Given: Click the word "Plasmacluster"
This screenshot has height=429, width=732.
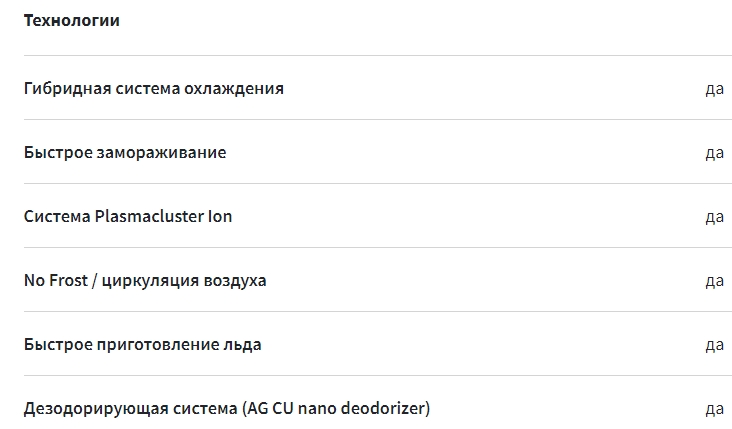Looking at the screenshot, I should click(x=148, y=216).
